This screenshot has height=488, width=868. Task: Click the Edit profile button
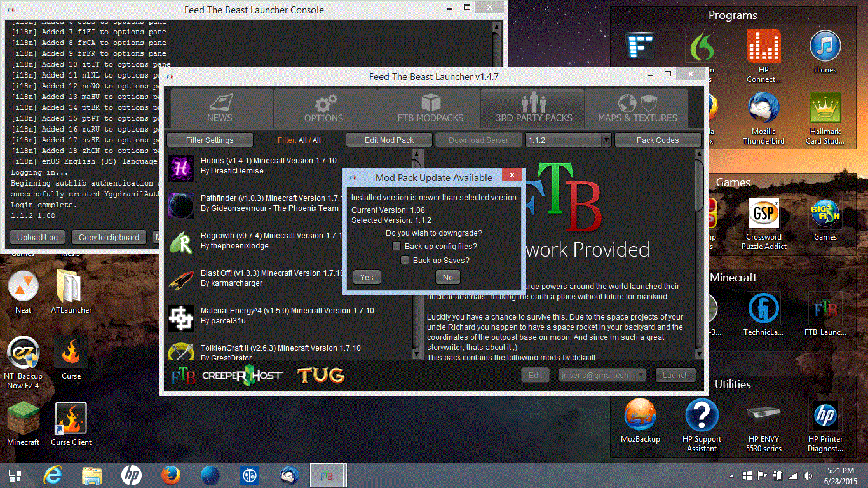point(536,375)
